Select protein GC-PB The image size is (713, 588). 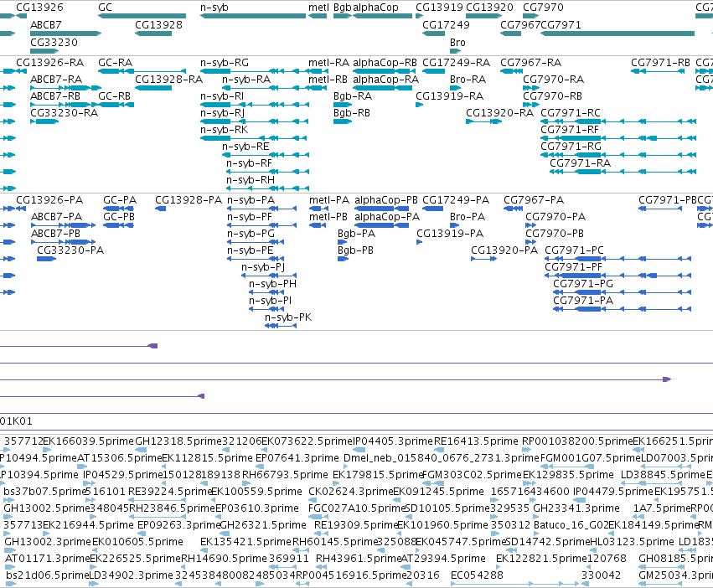[x=119, y=217]
